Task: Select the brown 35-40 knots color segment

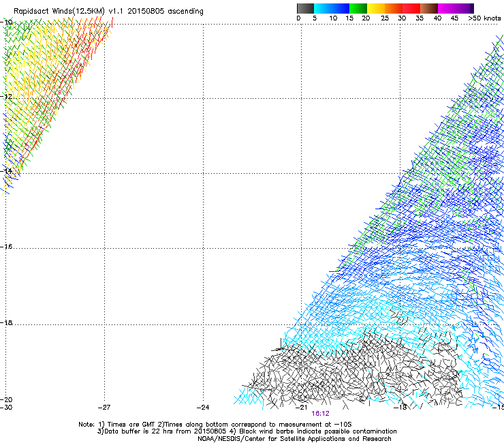Action: pos(429,8)
